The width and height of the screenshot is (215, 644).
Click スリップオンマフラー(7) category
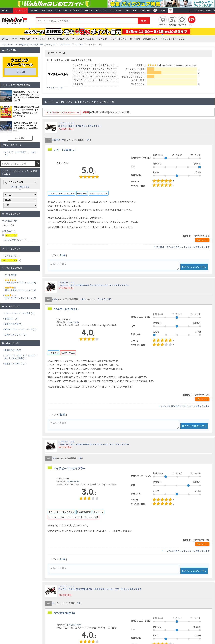[x=15, y=240]
